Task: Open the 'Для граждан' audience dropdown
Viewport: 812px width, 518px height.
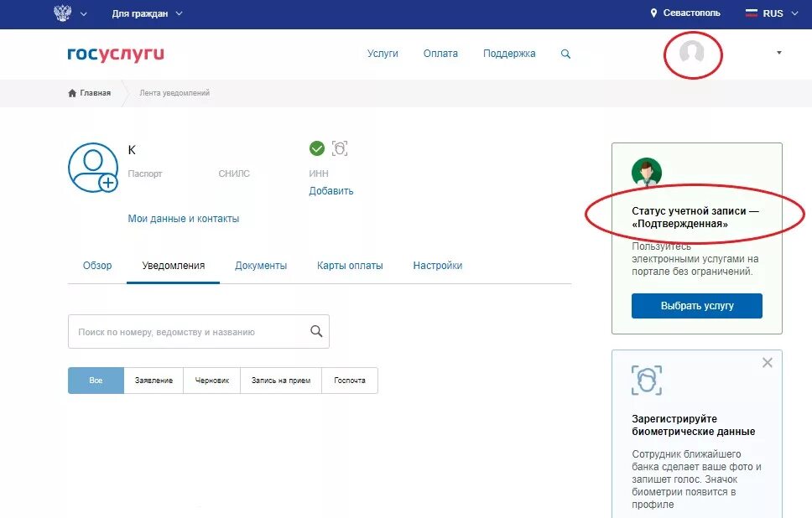Action: 147,14
